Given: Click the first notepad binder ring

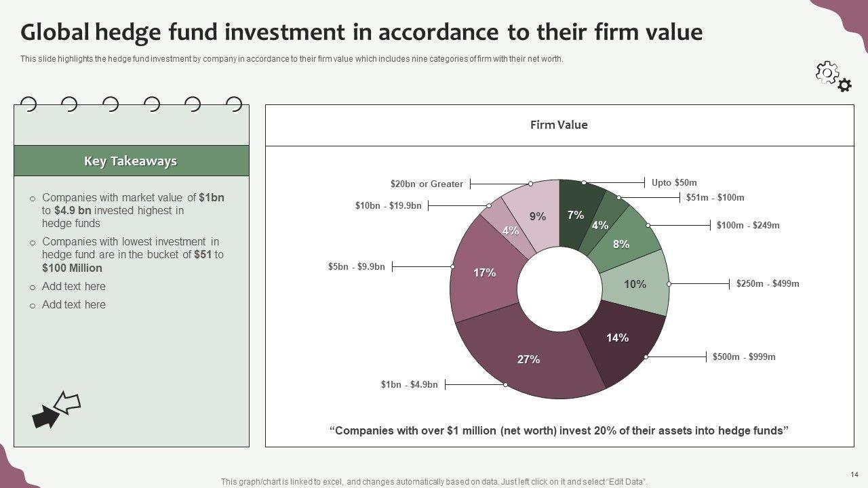Looking at the screenshot, I should pos(28,104).
